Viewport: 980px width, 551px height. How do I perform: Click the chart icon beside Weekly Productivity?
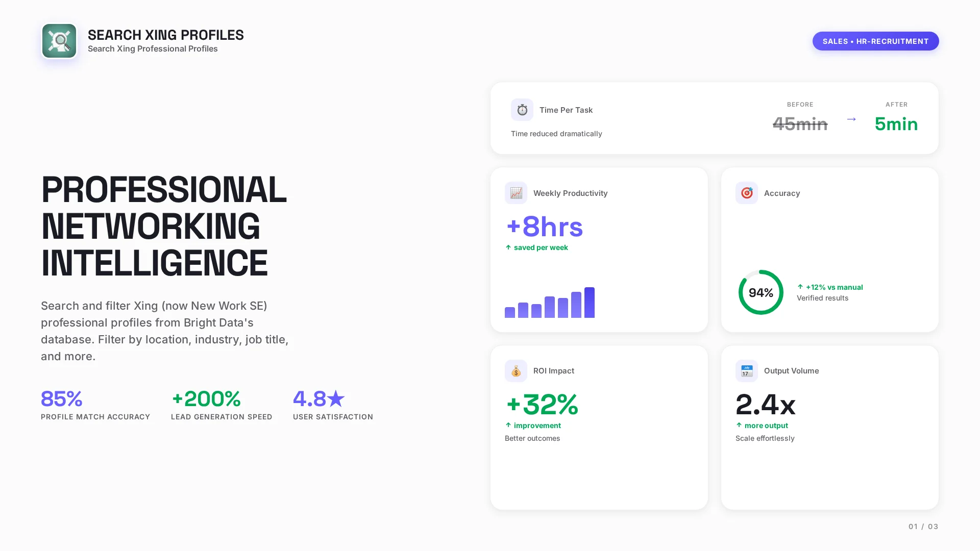coord(516,193)
